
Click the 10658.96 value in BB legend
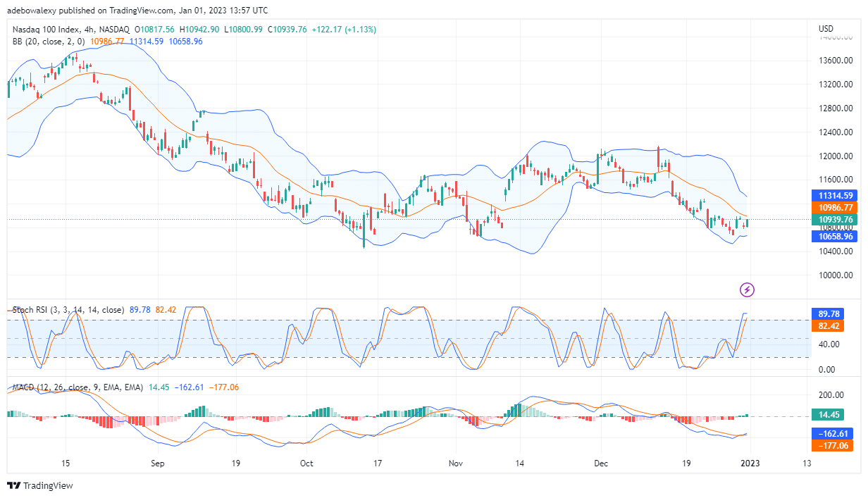(x=186, y=42)
